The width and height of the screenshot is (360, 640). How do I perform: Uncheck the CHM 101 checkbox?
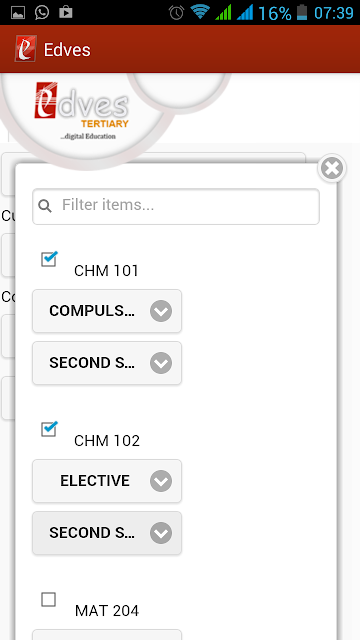(x=49, y=259)
